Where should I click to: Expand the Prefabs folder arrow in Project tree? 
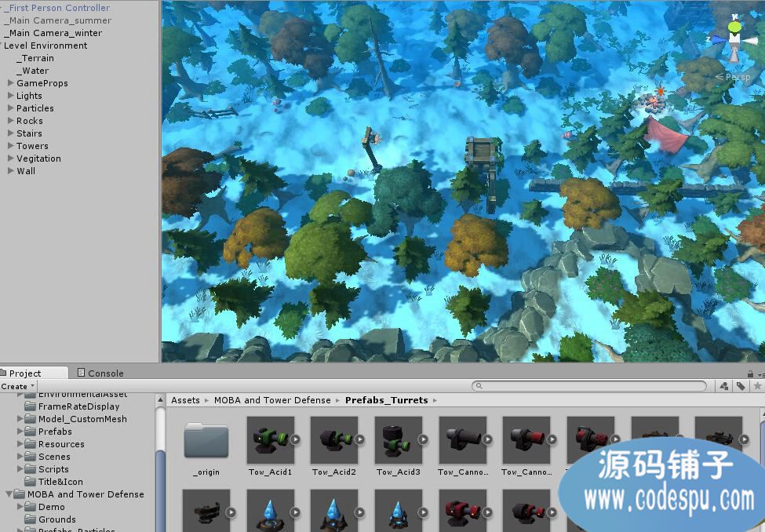tap(20, 431)
